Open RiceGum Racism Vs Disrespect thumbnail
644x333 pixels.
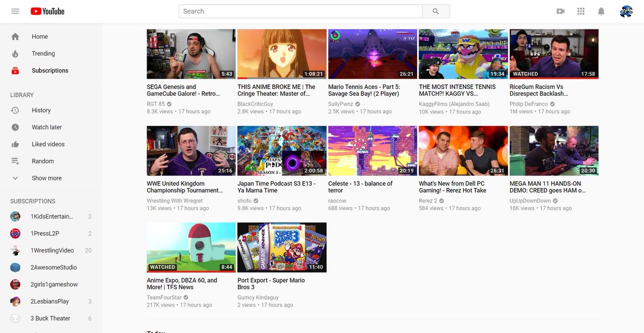[554, 54]
